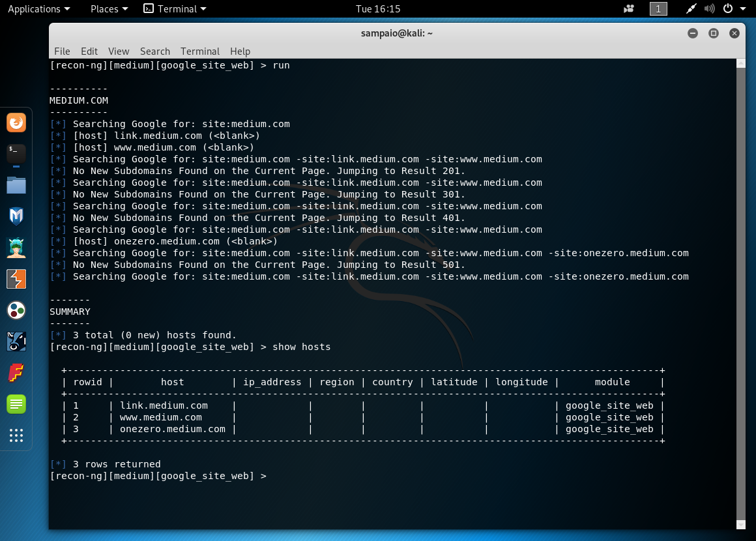Open the terminal window's Terminal menu
This screenshot has width=756, height=541.
[199, 51]
